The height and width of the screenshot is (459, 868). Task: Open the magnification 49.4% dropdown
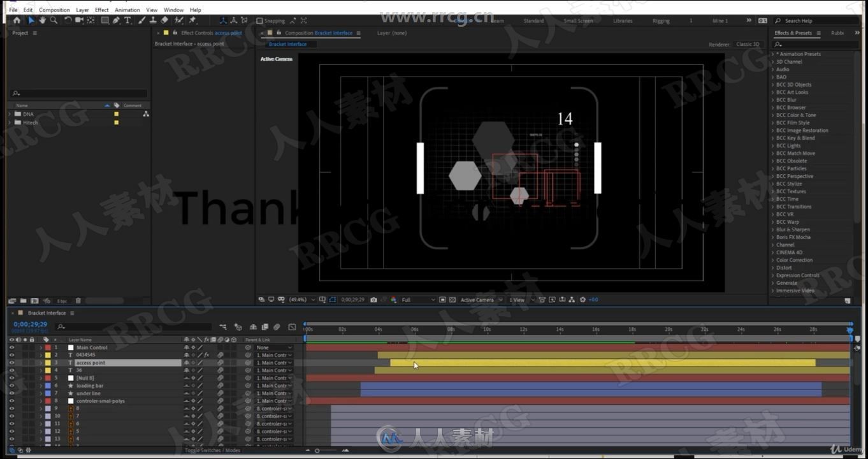click(302, 300)
